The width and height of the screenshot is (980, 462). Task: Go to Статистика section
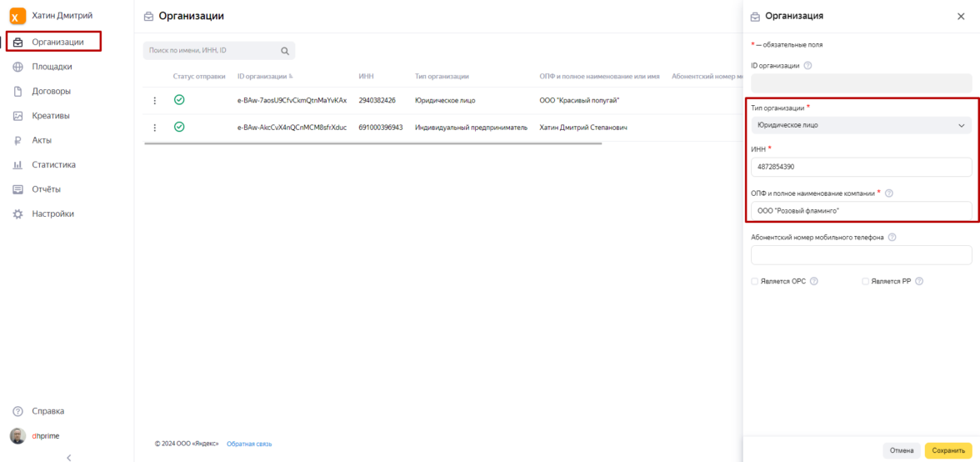(x=53, y=165)
